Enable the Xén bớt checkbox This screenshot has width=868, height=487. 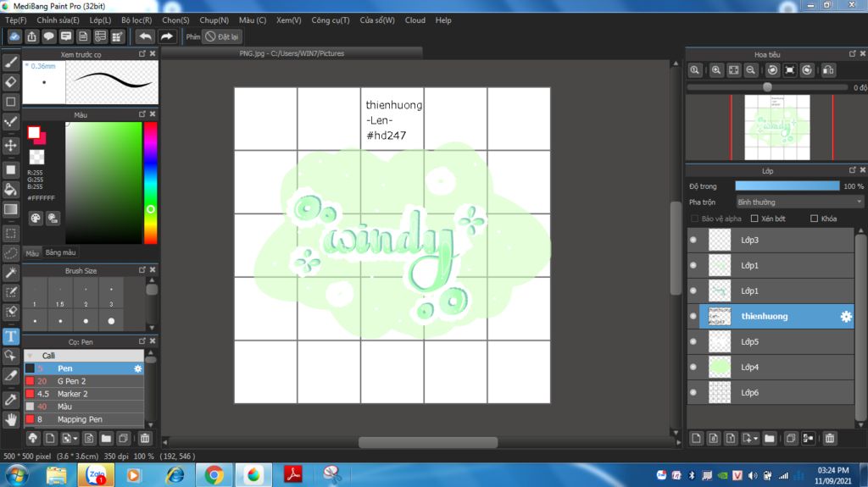[754, 219]
